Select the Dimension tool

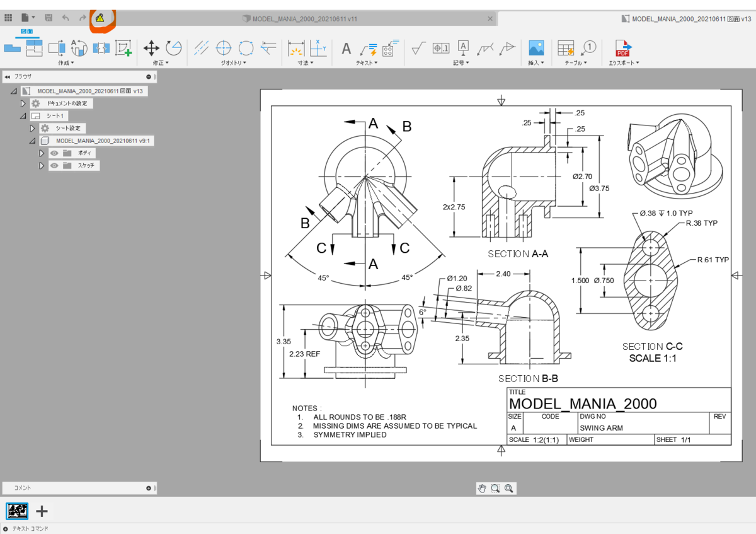(x=295, y=47)
